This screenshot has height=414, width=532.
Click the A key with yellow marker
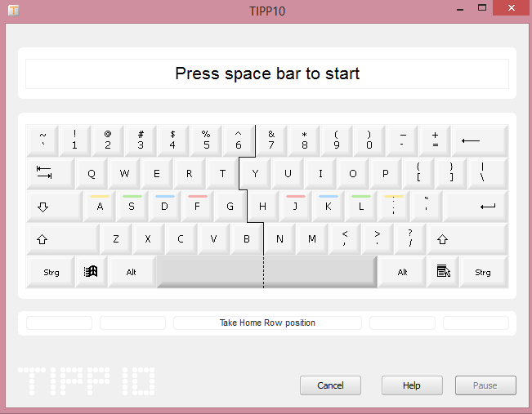[x=100, y=207]
